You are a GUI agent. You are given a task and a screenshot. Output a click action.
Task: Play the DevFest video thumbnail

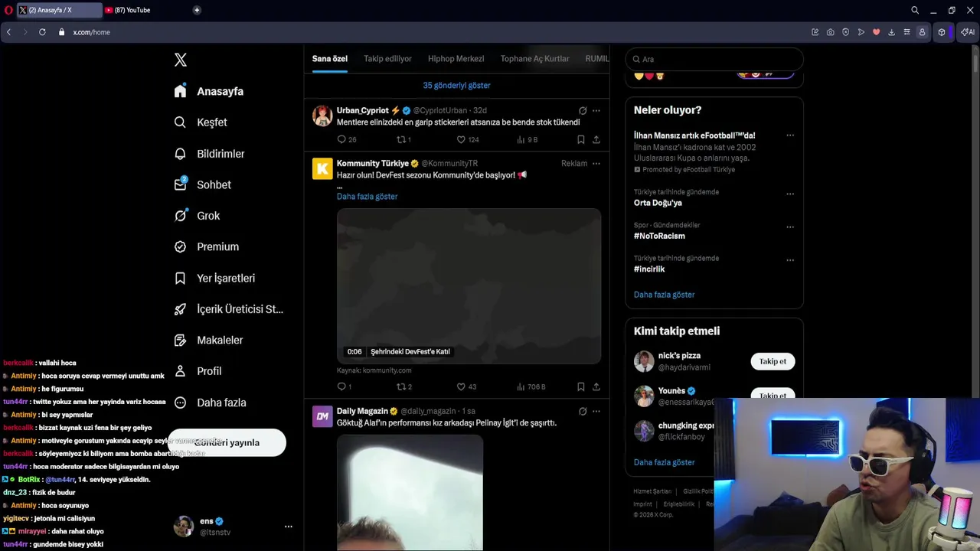click(469, 286)
